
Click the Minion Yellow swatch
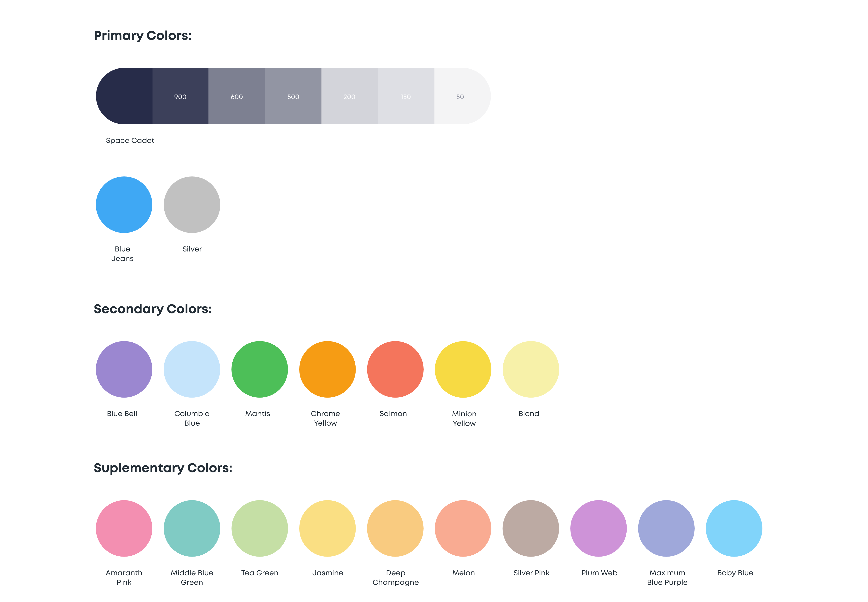[x=463, y=369]
